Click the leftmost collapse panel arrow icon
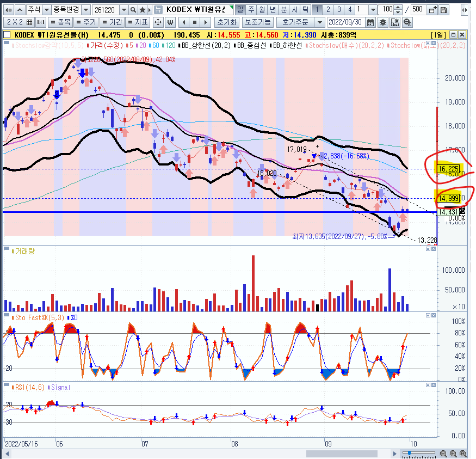Image resolution: width=476 pixels, height=459 pixels. click(x=9, y=10)
